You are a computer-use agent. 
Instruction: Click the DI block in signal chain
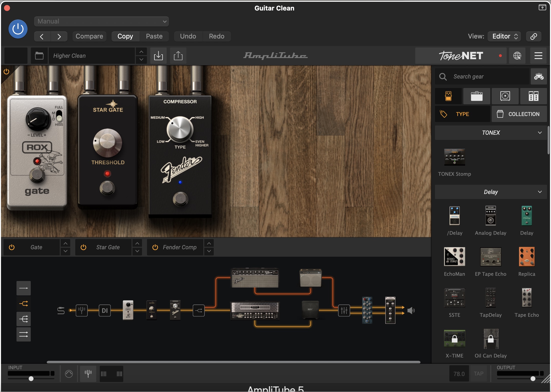(x=105, y=310)
